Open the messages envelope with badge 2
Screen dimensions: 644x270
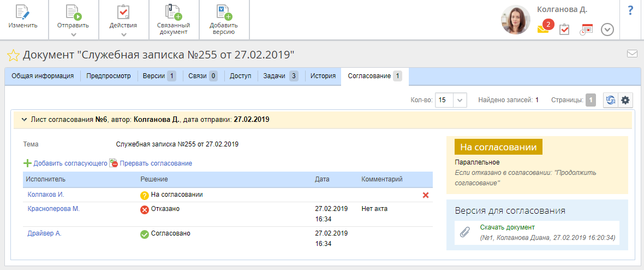tap(543, 29)
